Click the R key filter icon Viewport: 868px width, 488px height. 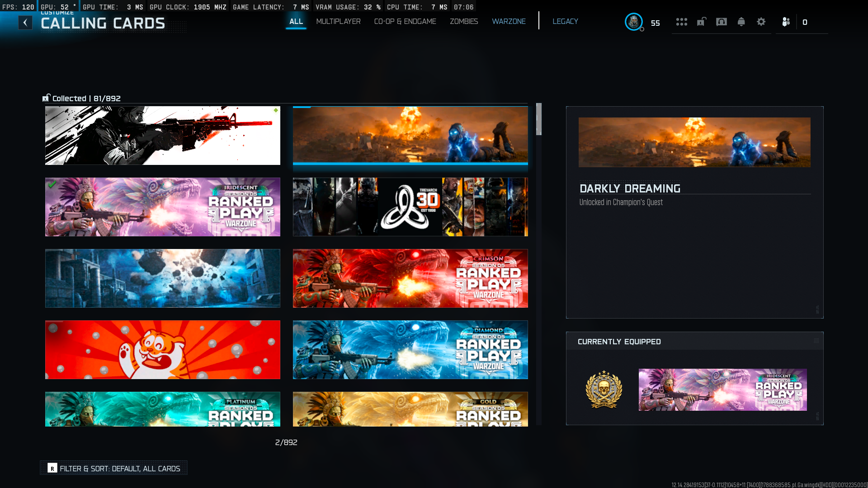(x=52, y=468)
